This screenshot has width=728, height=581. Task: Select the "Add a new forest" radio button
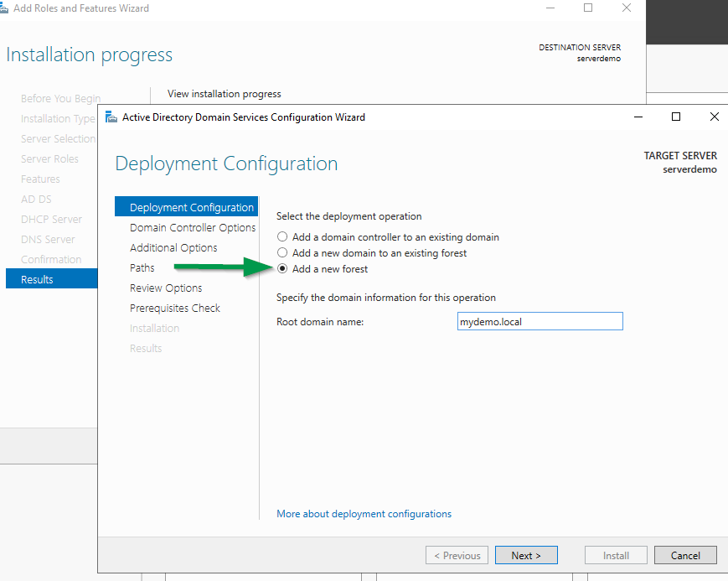(x=282, y=267)
